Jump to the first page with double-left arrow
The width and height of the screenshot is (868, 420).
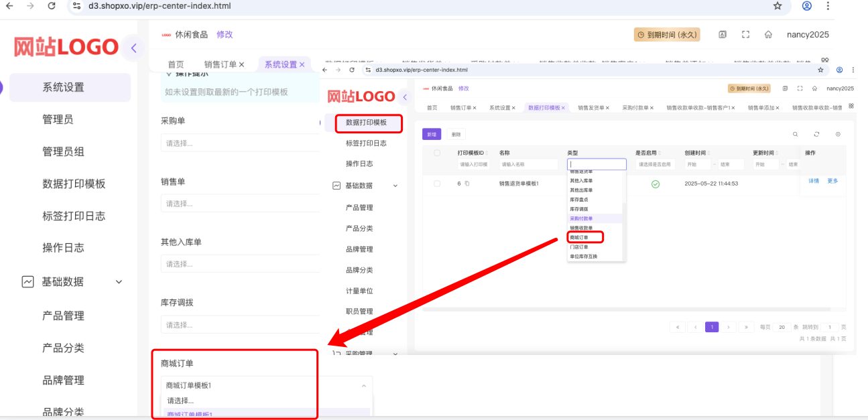click(x=677, y=327)
